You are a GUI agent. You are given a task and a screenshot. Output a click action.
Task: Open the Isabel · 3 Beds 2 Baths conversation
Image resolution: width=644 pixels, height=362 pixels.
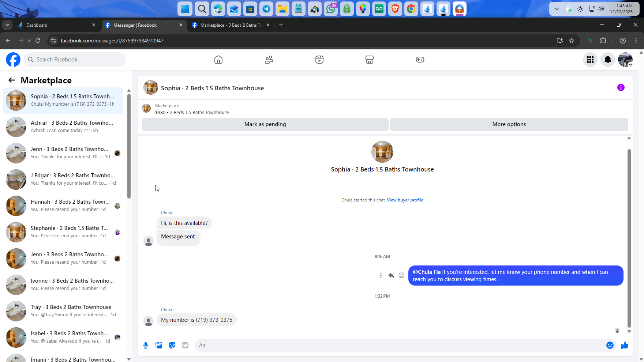[63, 337]
